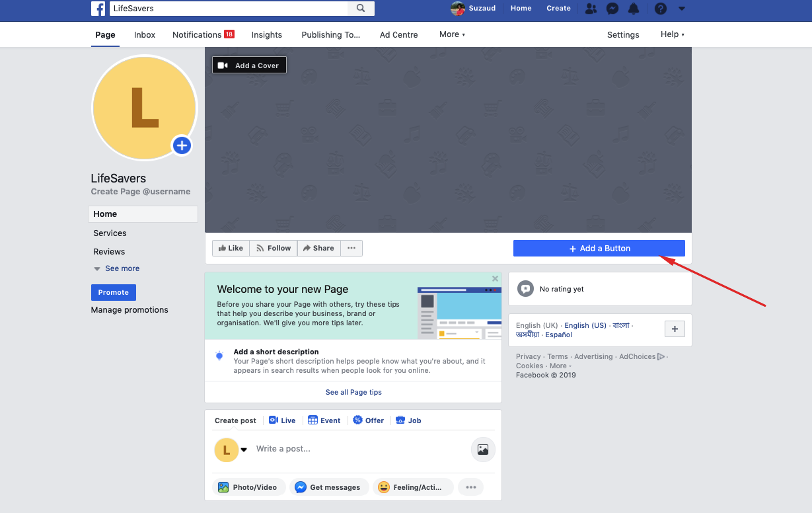This screenshot has height=513, width=812.
Task: Open friend requests icon
Action: [591, 9]
